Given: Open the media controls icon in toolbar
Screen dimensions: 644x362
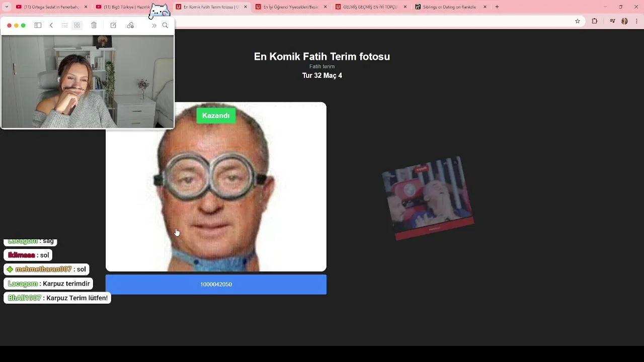Looking at the screenshot, I should (x=612, y=21).
